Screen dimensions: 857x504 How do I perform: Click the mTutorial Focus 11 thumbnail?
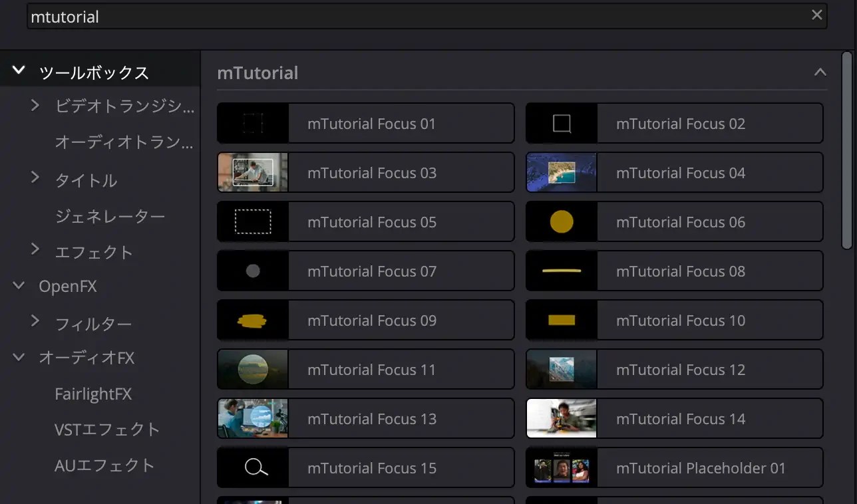point(253,369)
